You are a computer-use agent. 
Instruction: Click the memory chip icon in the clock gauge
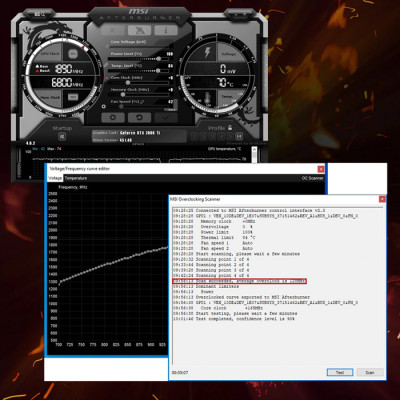73,97
